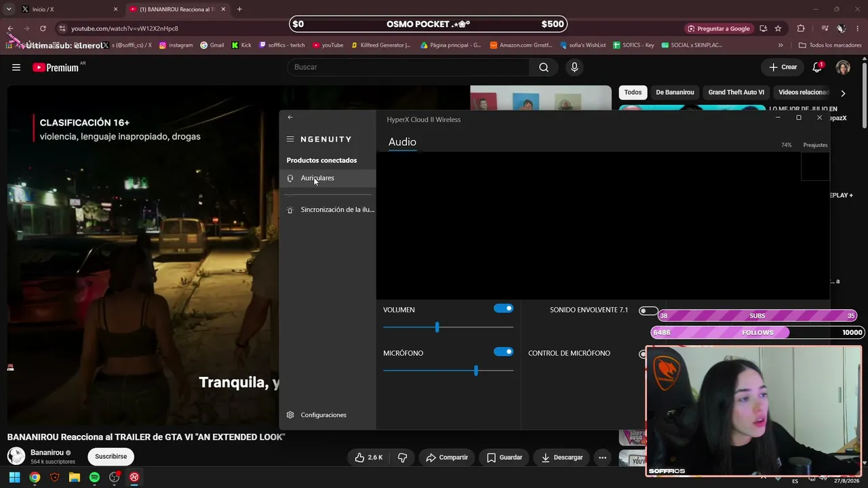868x488 pixels.
Task: Switch to the Audio tab
Action: coord(402,142)
